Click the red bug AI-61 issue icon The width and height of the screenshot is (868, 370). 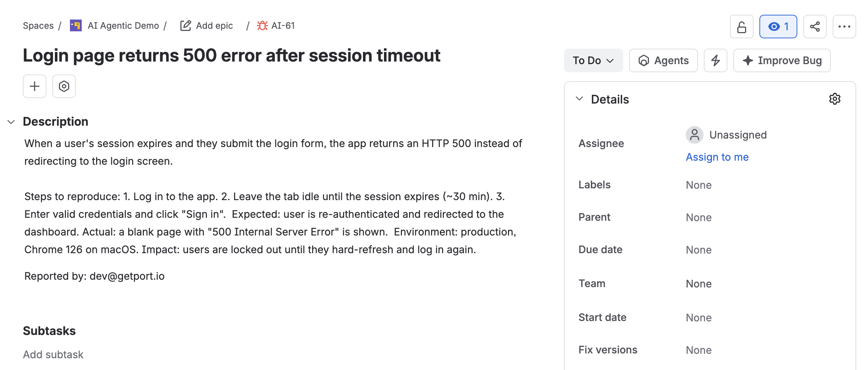coord(262,25)
